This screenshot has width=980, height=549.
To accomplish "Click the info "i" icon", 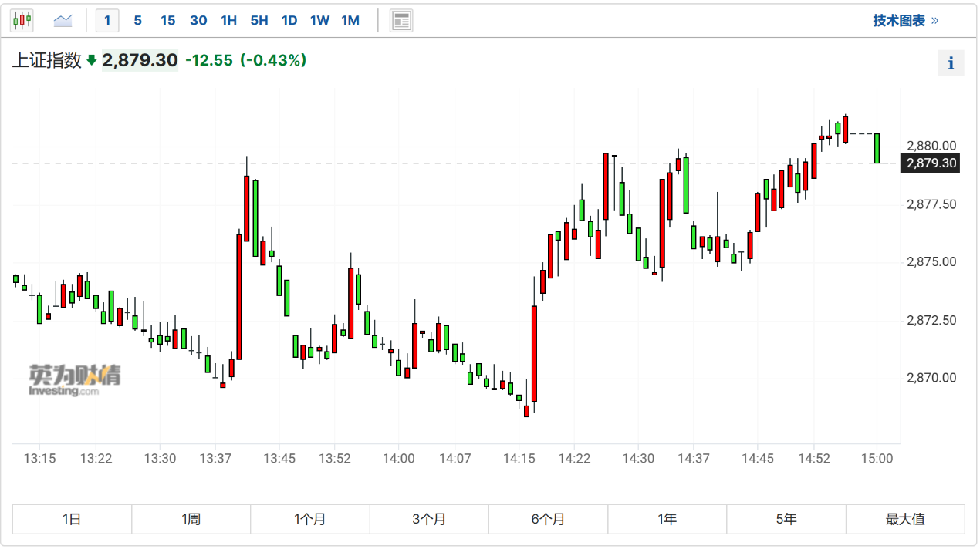I will [x=951, y=63].
